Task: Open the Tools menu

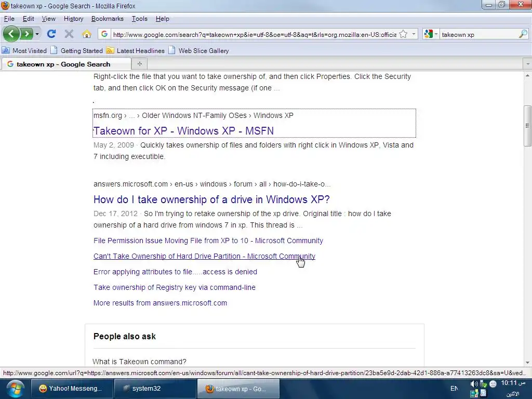Action: [x=139, y=19]
